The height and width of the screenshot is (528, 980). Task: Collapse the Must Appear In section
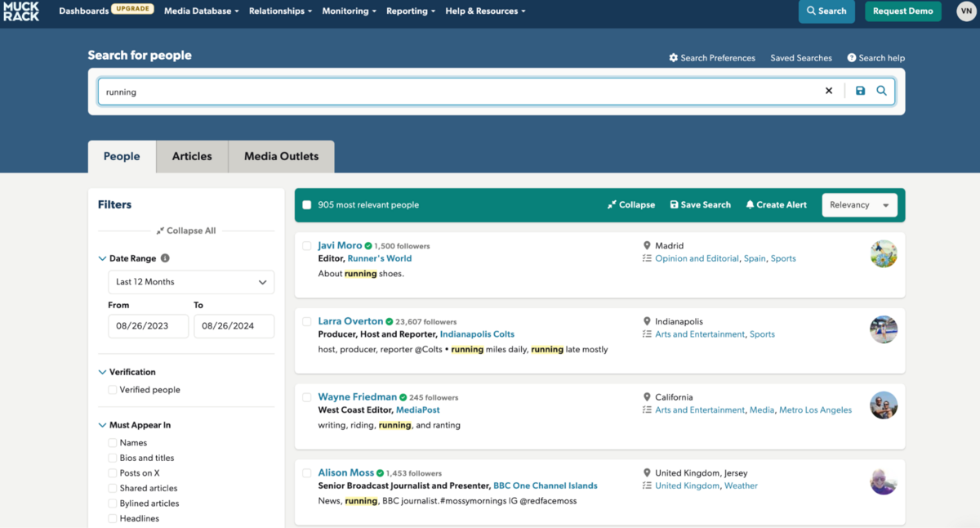pos(102,425)
